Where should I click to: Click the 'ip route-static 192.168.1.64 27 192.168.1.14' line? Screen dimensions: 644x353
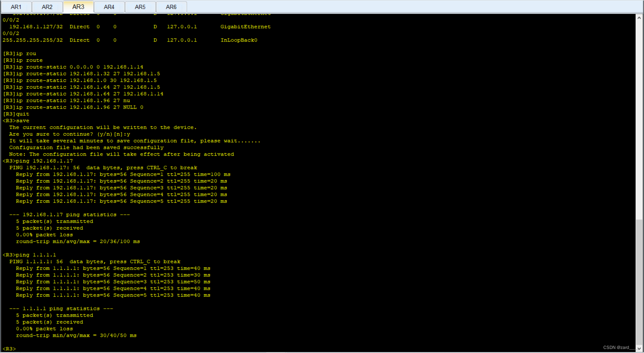[83, 94]
